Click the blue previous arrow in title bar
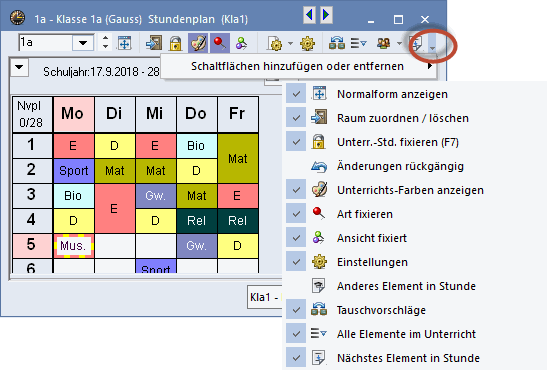Viewport: 547px width, 370px height. click(309, 15)
